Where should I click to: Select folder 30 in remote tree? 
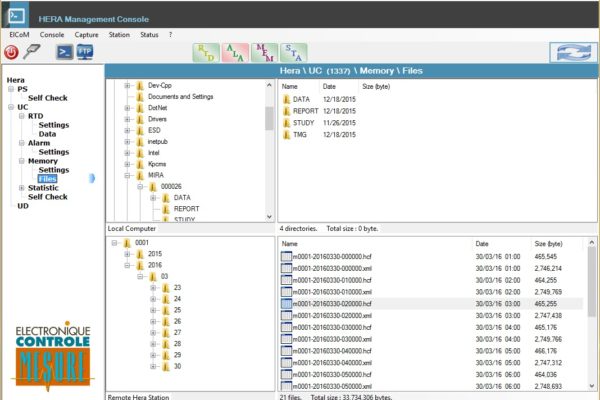tap(177, 367)
